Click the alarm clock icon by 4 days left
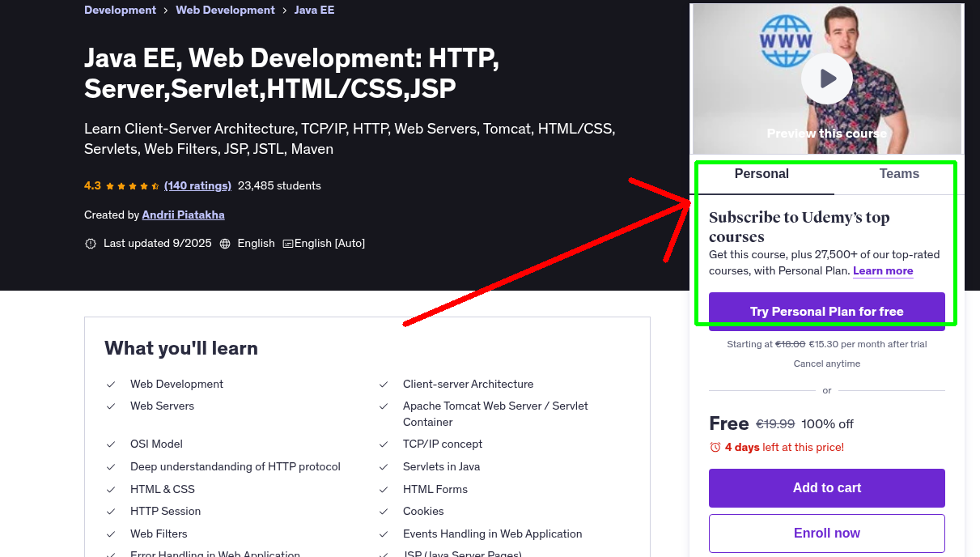Image resolution: width=980 pixels, height=557 pixels. (x=715, y=447)
